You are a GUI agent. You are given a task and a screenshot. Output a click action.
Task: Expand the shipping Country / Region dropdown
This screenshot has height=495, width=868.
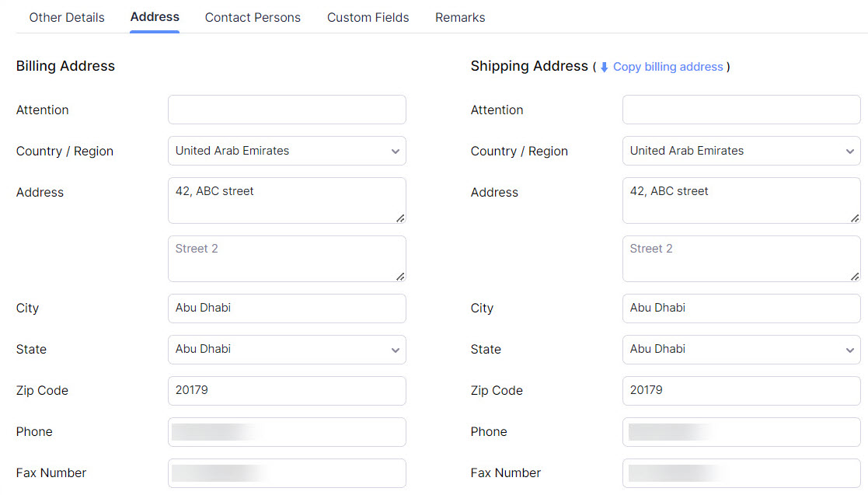tap(741, 151)
